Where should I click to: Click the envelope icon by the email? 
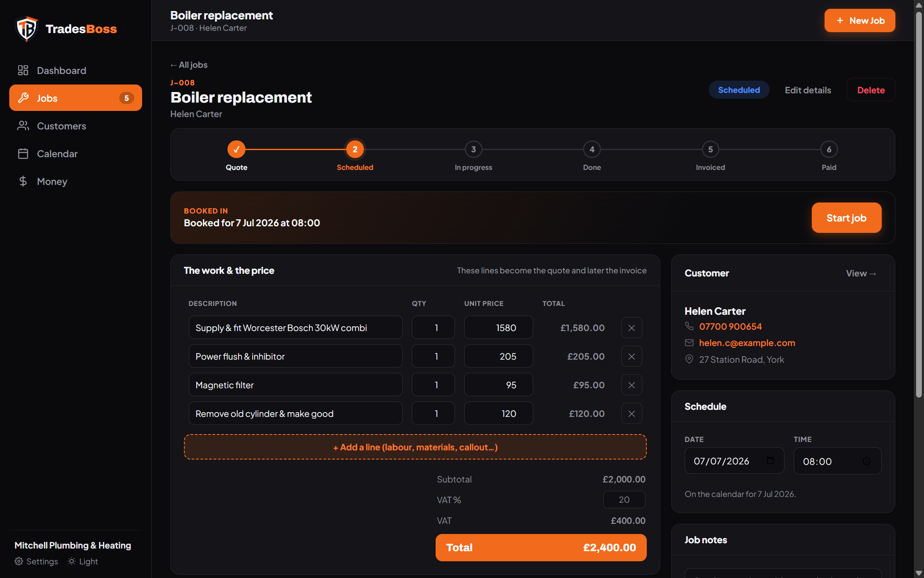689,342
